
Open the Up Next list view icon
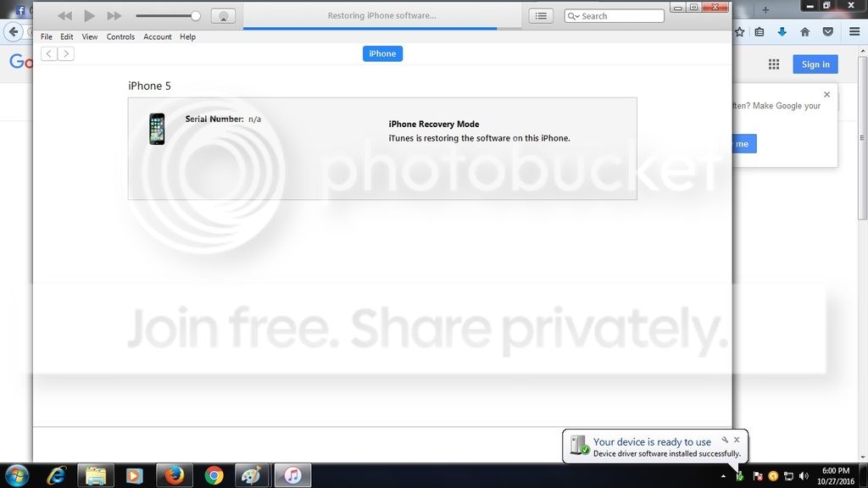pyautogui.click(x=541, y=16)
